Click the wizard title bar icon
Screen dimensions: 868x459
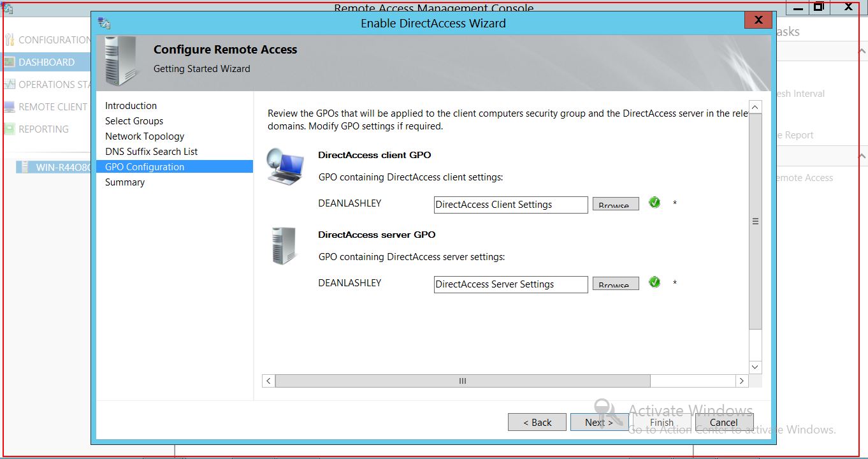[x=104, y=23]
